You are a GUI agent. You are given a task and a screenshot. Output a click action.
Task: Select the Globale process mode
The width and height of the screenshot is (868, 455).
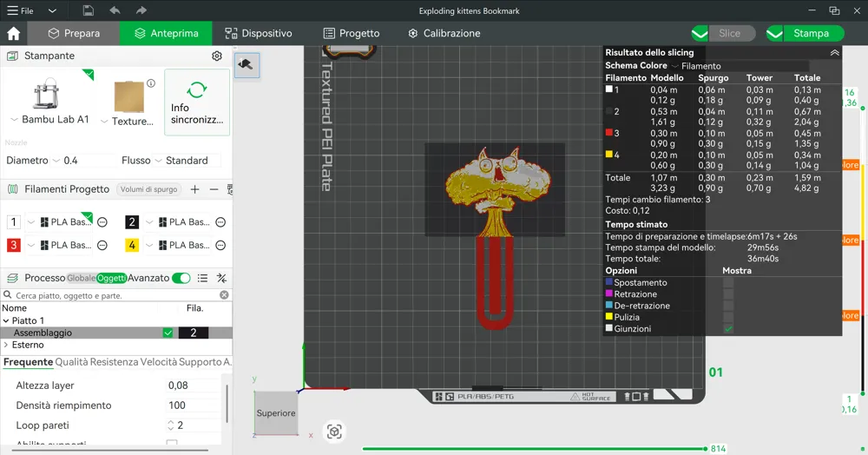click(x=81, y=278)
